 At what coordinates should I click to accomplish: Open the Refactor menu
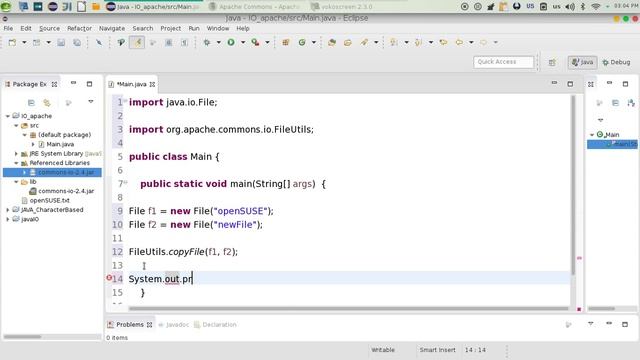point(79,28)
